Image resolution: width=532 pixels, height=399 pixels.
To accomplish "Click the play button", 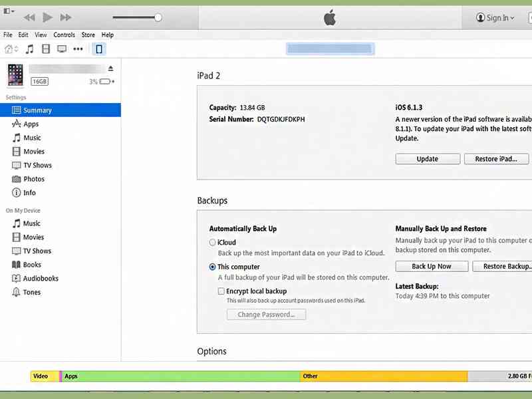I will [47, 17].
